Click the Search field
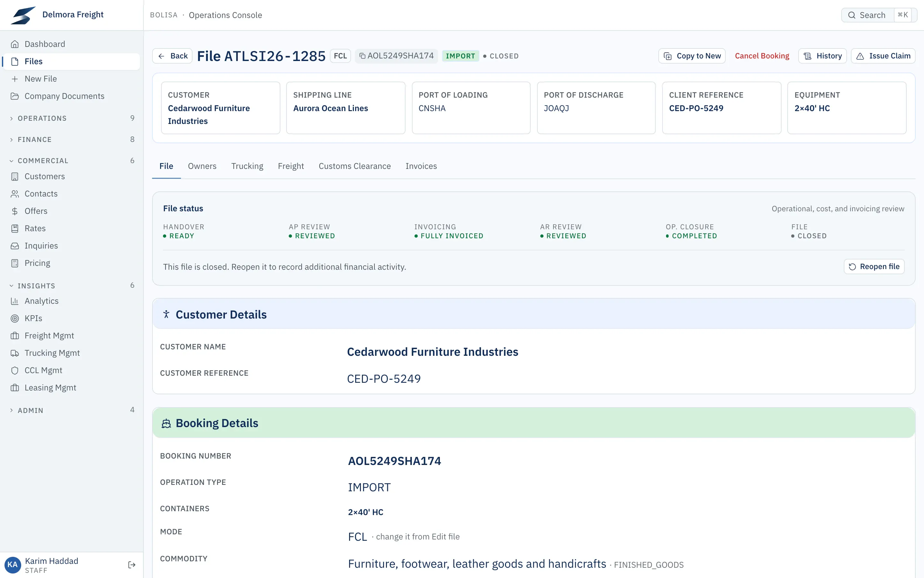 [878, 15]
